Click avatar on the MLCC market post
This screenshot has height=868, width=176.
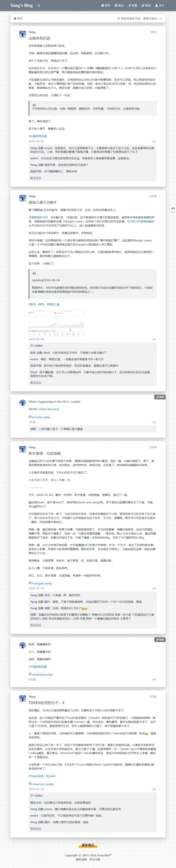[23, 403]
